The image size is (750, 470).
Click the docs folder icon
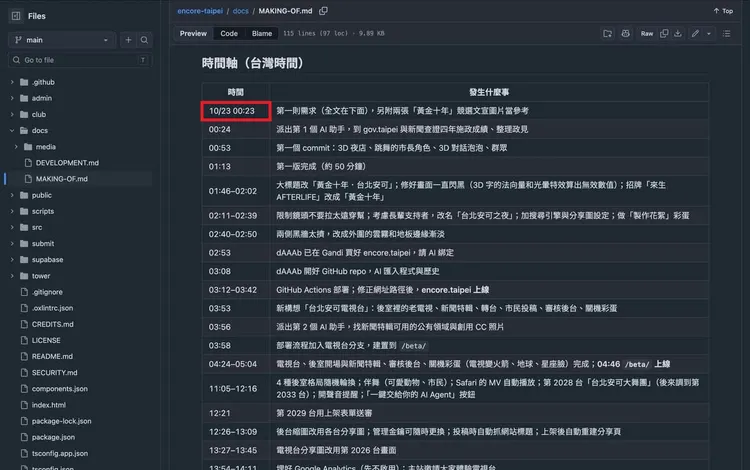(x=24, y=131)
